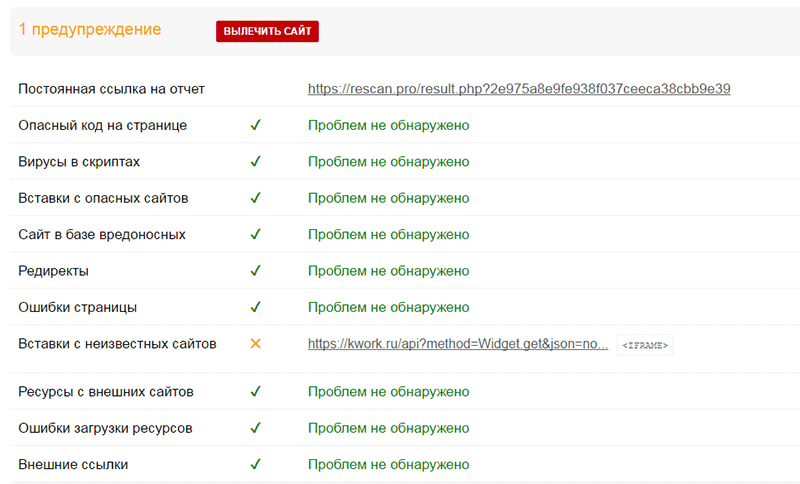This screenshot has width=800, height=484.
Task: Click 'Проблем не обнаружено' in the 'Сайт в базе вредоносных' row
Action: 388,235
